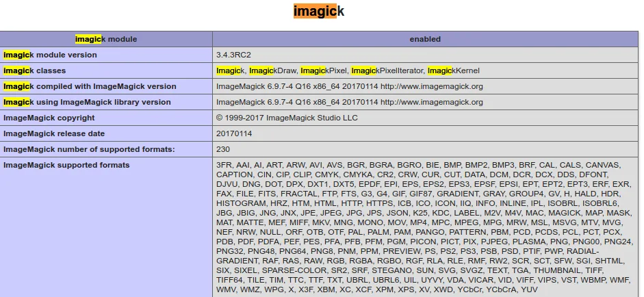Screen dimensions: 644x297
Task: Click the CANVAS format entry
Action: tap(602, 165)
